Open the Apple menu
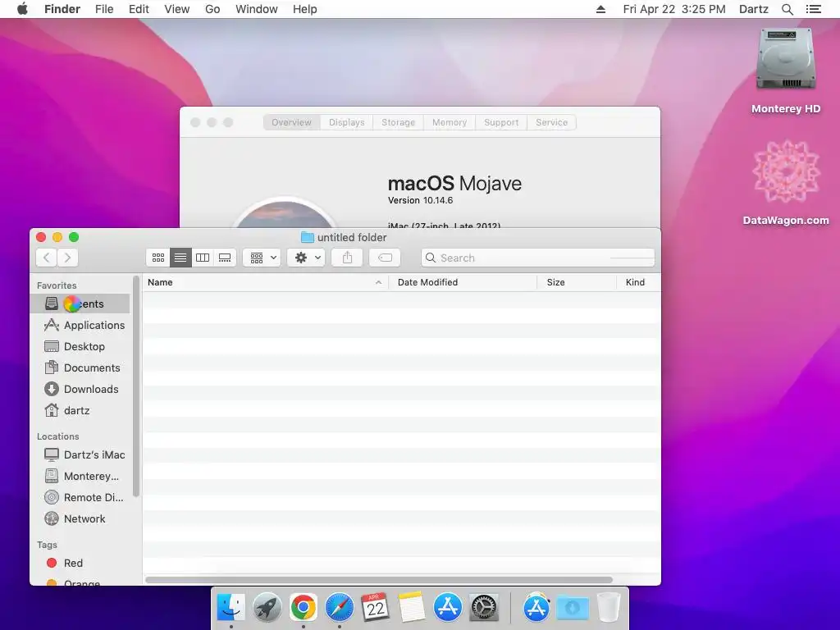 (x=22, y=9)
